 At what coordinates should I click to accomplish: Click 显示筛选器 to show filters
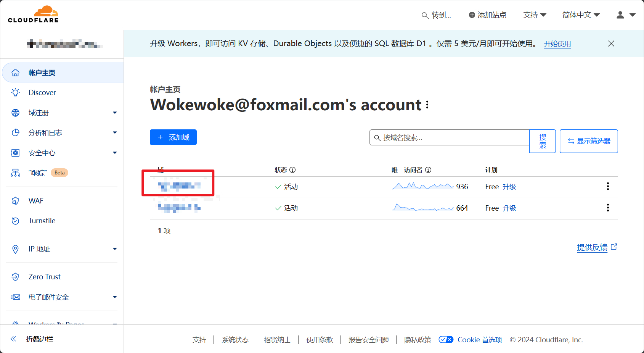pos(589,141)
